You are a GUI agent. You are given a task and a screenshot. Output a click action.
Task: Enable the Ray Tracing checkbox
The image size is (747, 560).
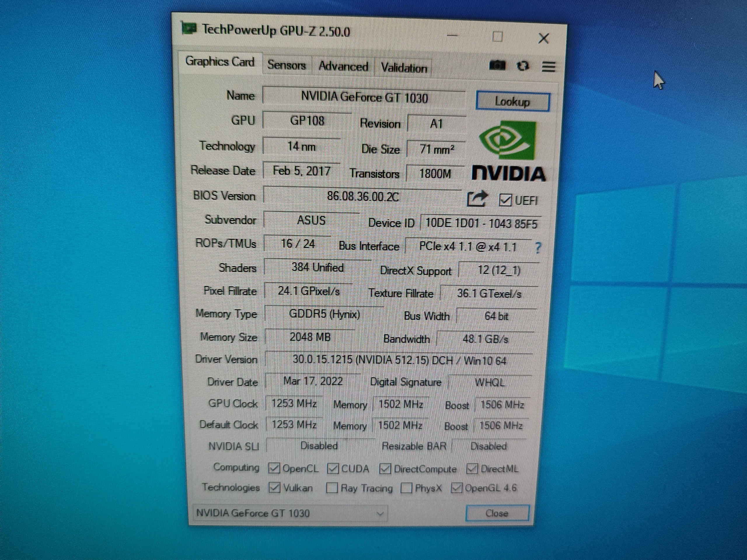[332, 488]
